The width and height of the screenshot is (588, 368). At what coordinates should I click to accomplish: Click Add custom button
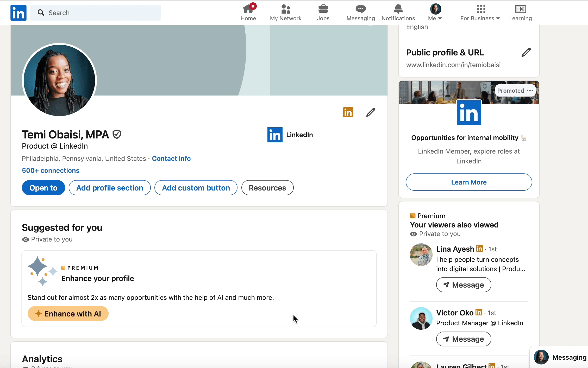[196, 188]
